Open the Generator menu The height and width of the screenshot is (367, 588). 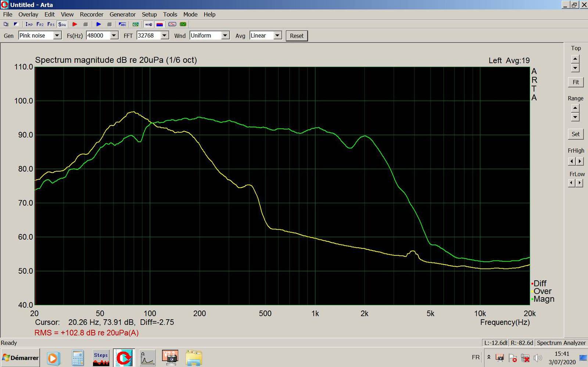click(x=122, y=14)
